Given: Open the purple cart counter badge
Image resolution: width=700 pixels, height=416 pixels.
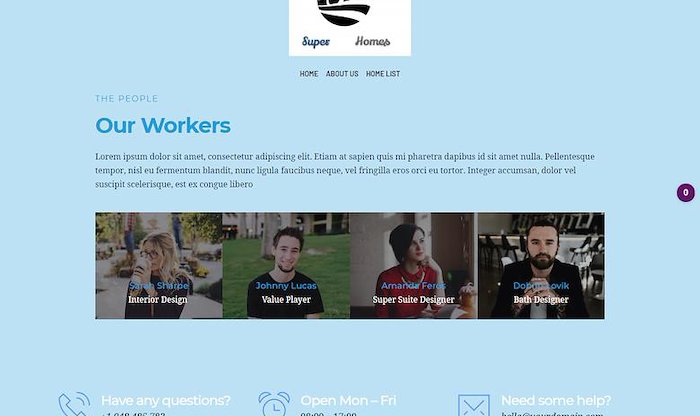Looking at the screenshot, I should point(686,193).
